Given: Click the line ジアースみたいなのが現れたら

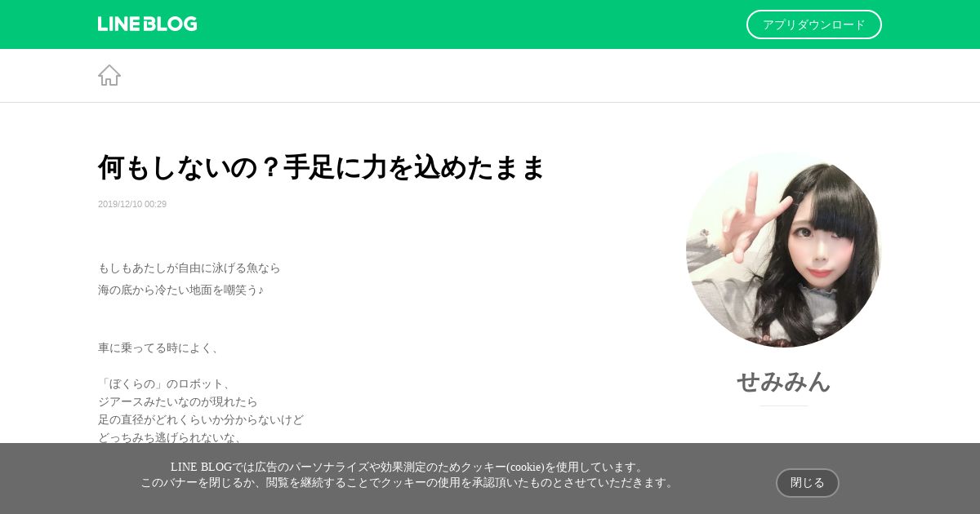Looking at the screenshot, I should click(x=178, y=401).
